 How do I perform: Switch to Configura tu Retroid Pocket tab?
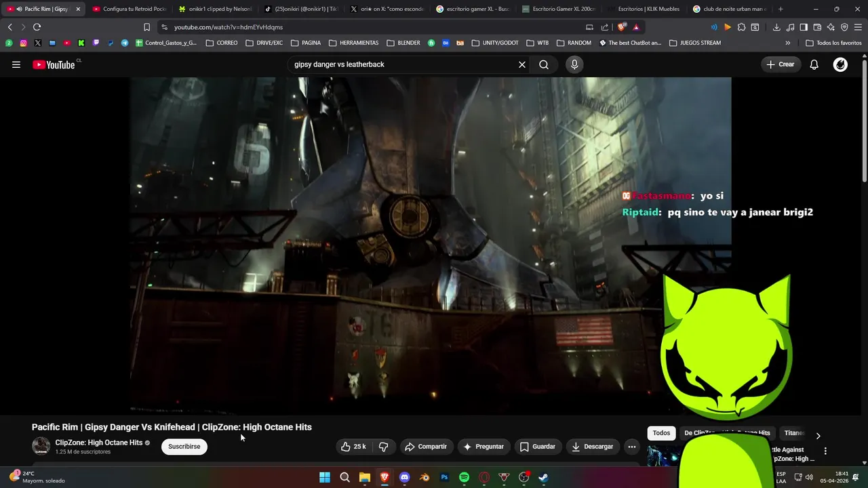point(129,9)
